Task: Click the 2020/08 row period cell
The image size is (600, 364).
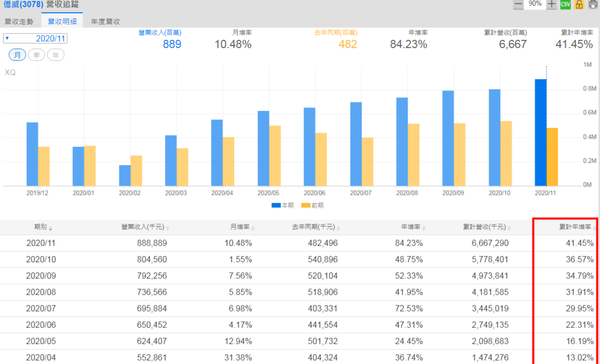Action: [41, 292]
